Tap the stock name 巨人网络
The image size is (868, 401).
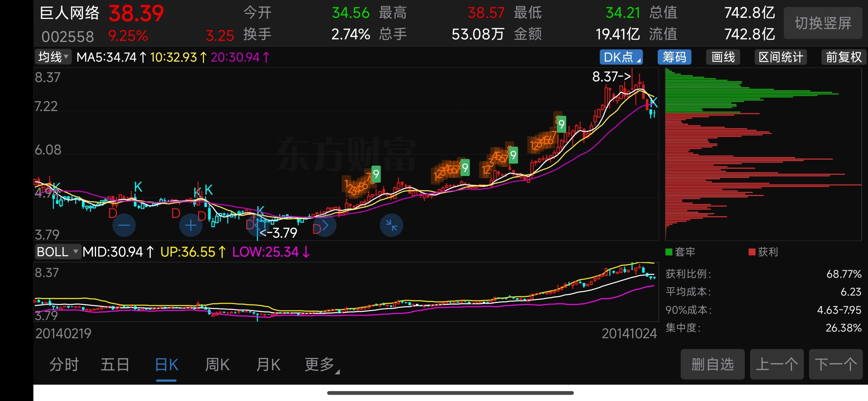[x=69, y=13]
